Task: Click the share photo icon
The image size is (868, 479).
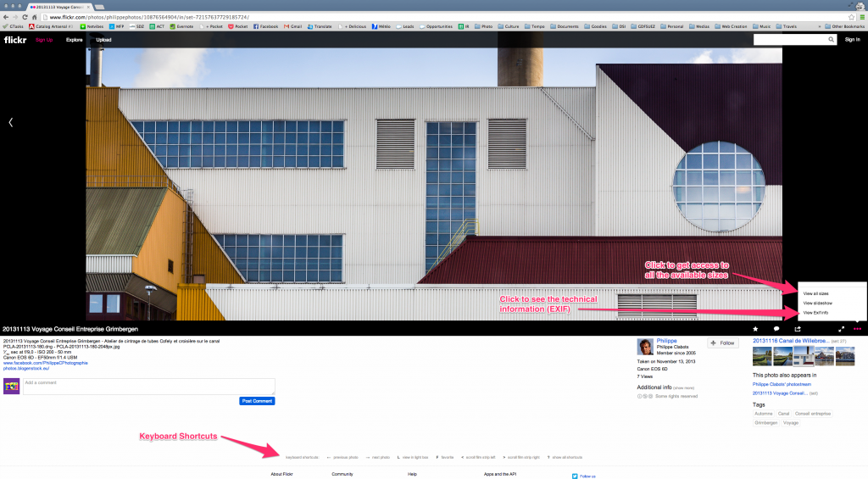Action: coord(798,329)
